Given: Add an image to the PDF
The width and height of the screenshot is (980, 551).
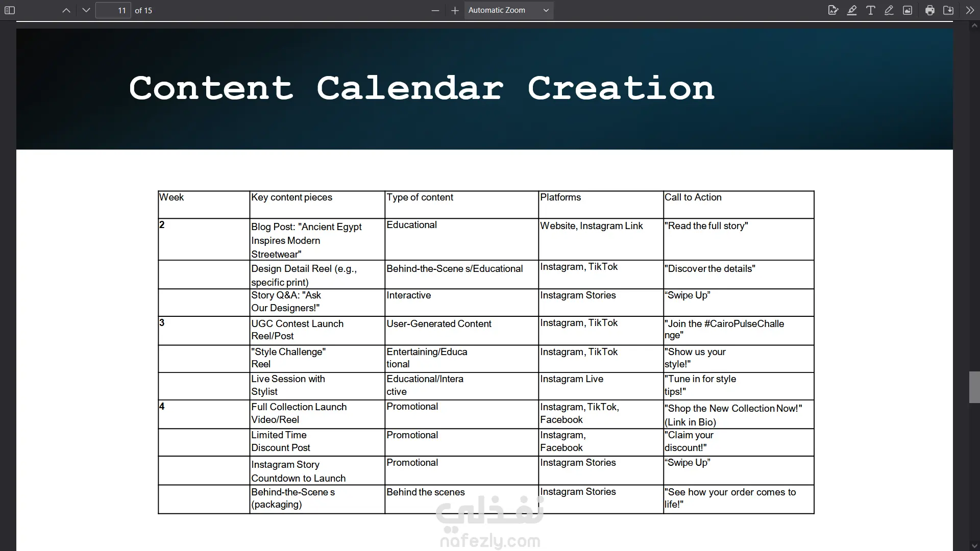Looking at the screenshot, I should point(908,10).
